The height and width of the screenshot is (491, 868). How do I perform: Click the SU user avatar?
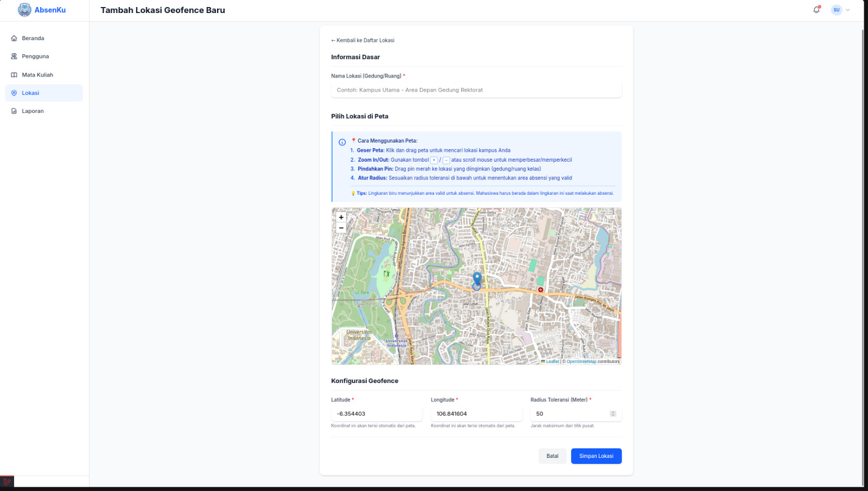pos(837,10)
